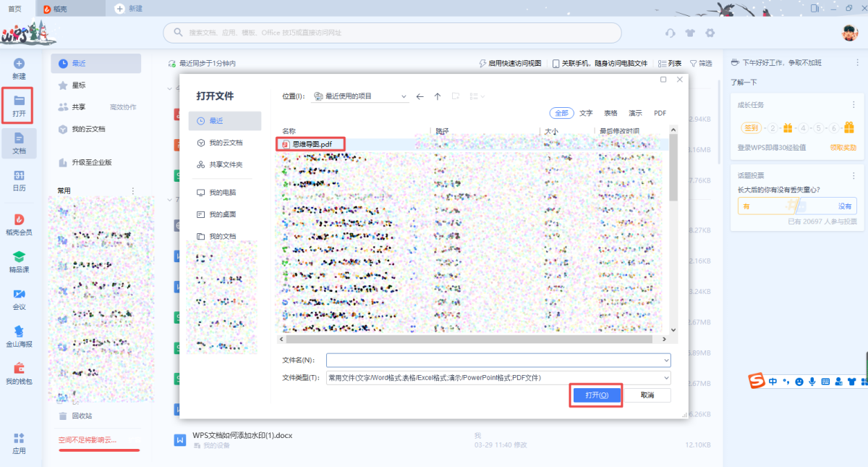
Task: Click the customer service headset icon
Action: pos(671,33)
